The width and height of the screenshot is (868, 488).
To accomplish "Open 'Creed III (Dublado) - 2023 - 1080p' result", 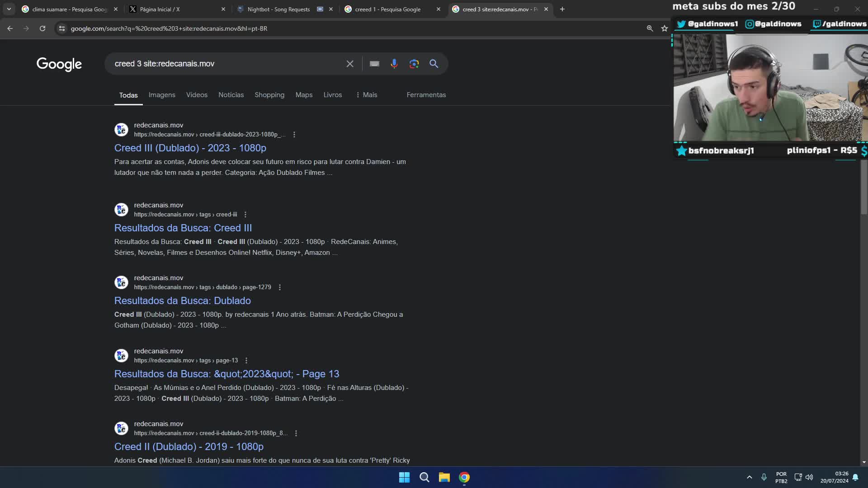I will [190, 148].
